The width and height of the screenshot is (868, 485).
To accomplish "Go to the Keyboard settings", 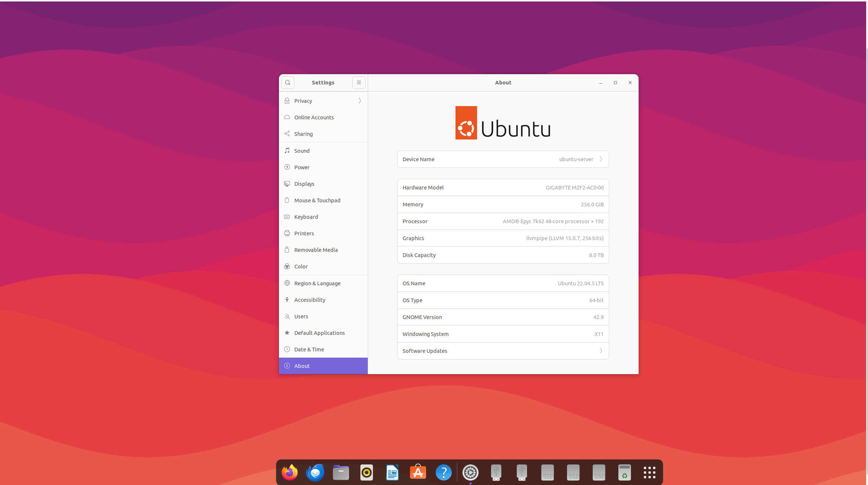I will coord(306,217).
